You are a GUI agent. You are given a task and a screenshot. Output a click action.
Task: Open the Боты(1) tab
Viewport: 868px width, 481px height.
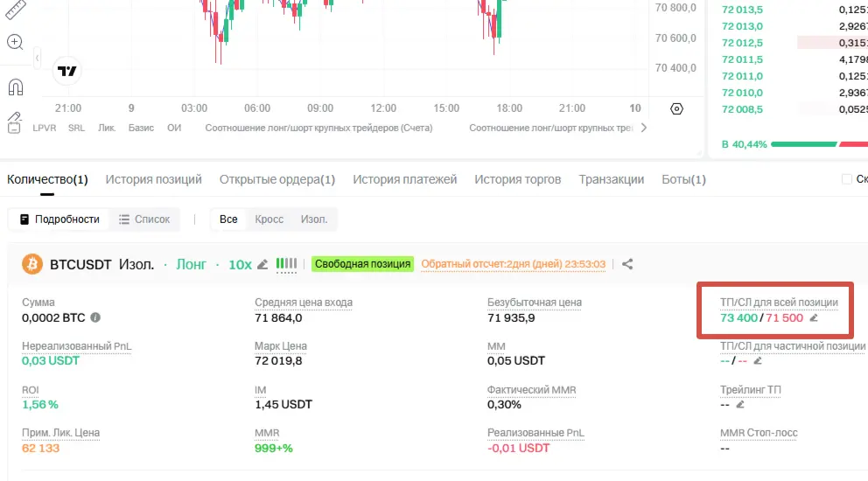coord(683,179)
